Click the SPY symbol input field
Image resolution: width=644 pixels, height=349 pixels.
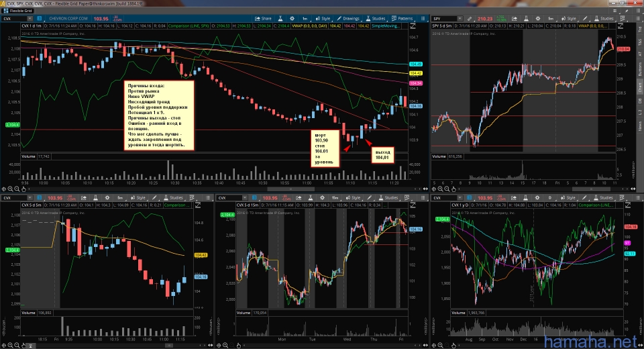444,19
